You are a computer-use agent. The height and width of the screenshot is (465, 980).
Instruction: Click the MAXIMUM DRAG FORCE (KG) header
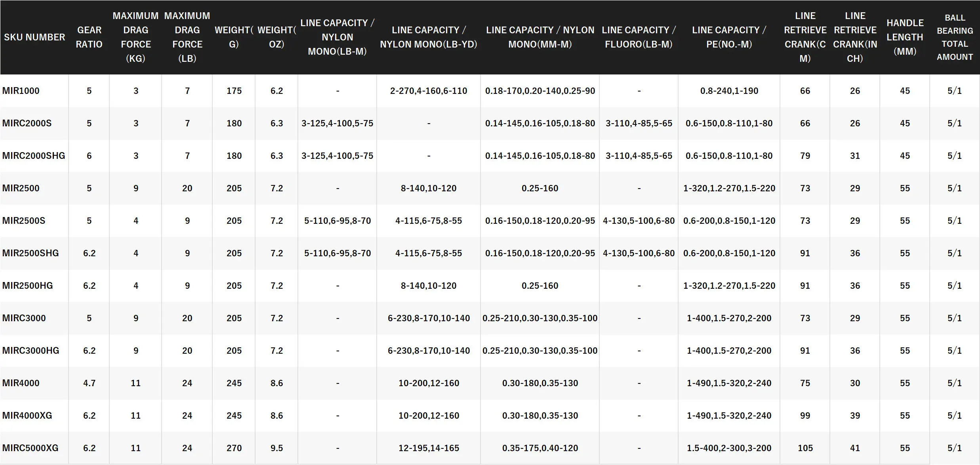(135, 37)
